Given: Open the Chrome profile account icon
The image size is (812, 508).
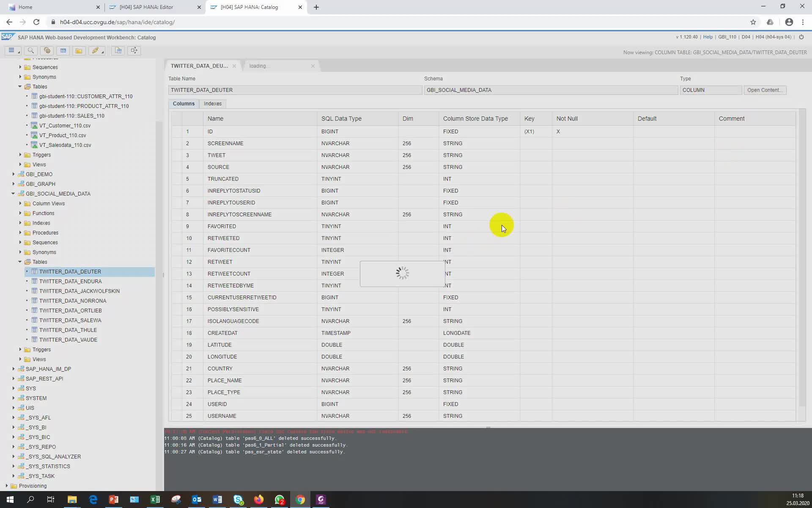Looking at the screenshot, I should coord(789,22).
